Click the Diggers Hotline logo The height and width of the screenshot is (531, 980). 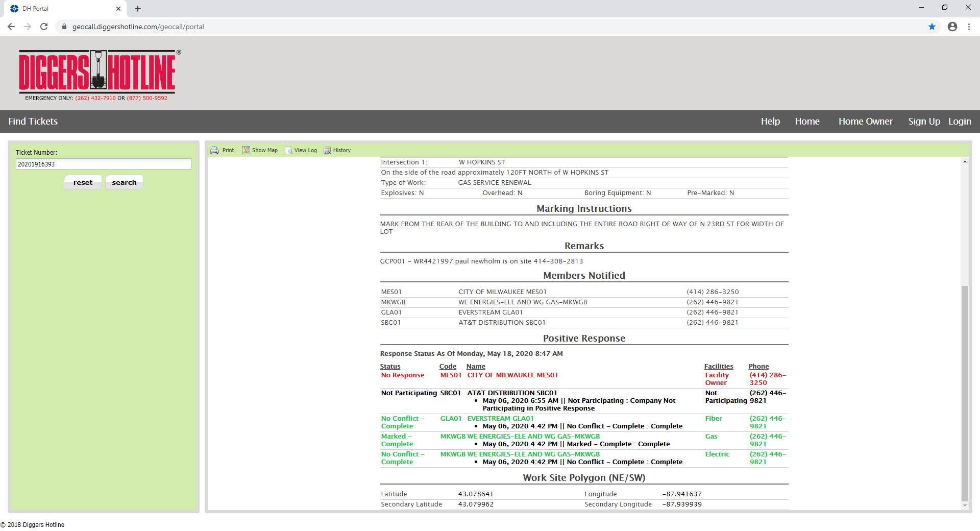tap(97, 71)
